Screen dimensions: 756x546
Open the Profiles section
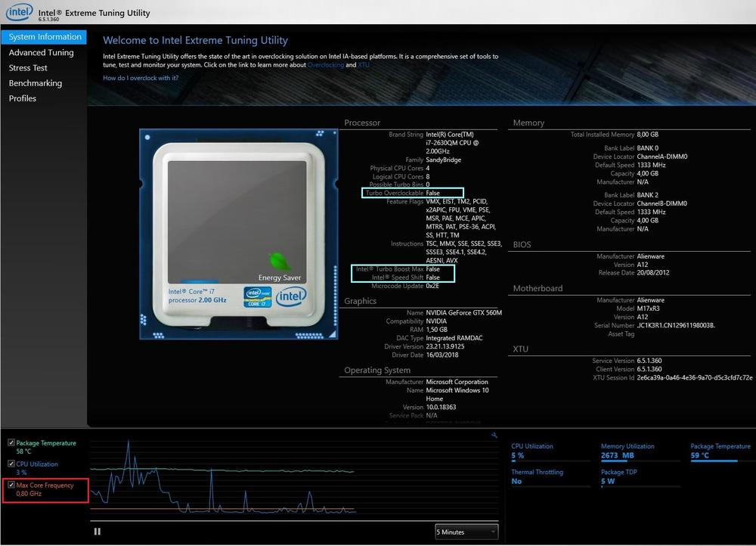22,98
